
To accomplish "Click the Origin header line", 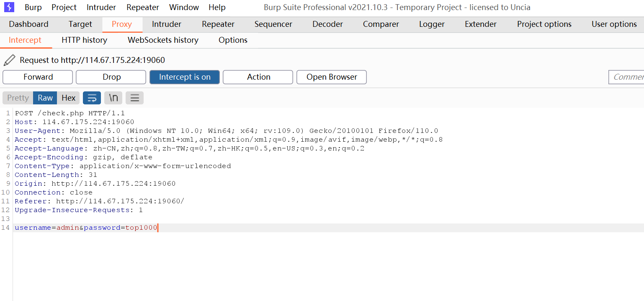I will click(95, 184).
